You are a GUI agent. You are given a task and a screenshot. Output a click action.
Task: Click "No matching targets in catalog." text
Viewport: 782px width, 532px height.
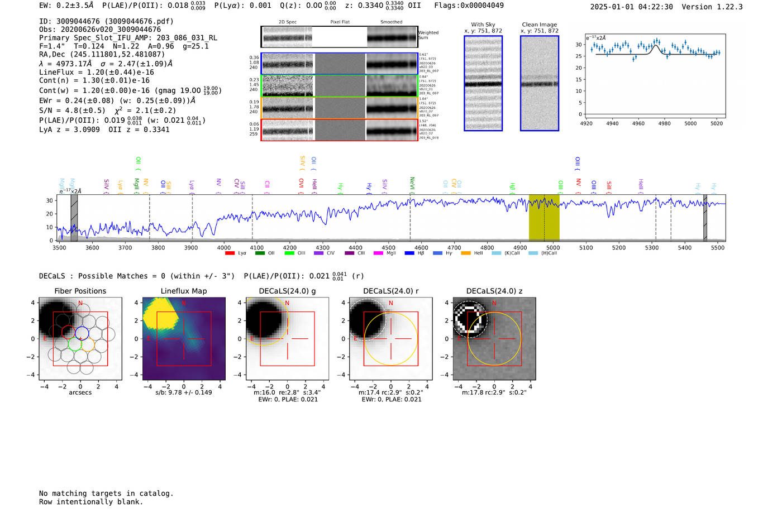coord(106,493)
